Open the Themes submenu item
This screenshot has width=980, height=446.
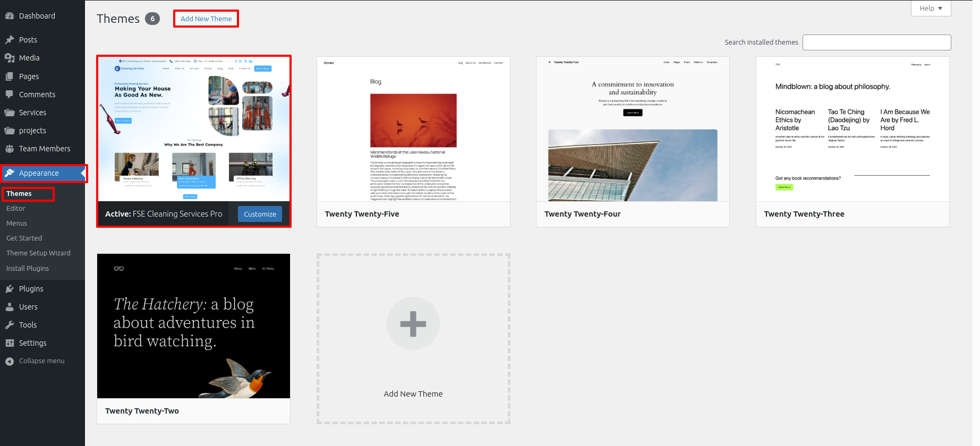click(x=19, y=194)
